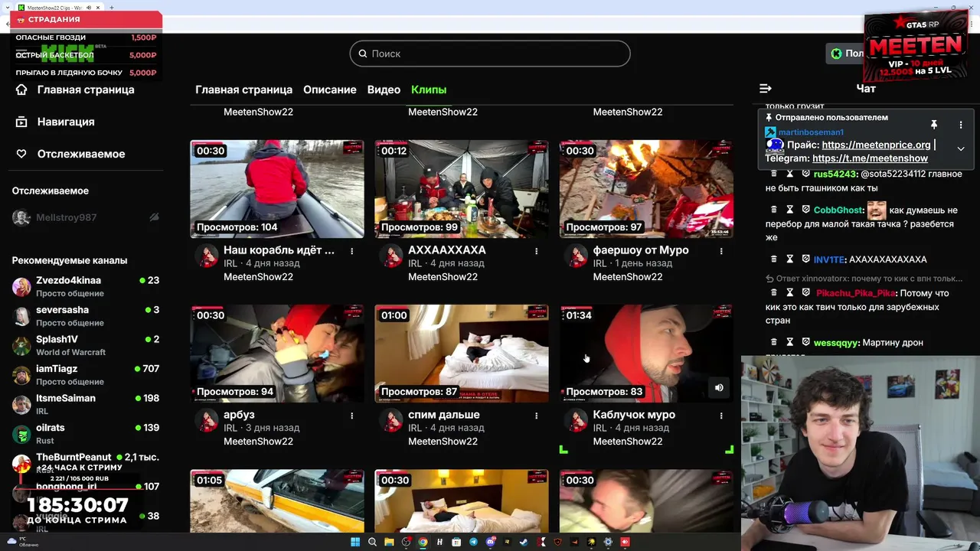
Task: Delete wessqqyy's message with trash icon
Action: 773,343
